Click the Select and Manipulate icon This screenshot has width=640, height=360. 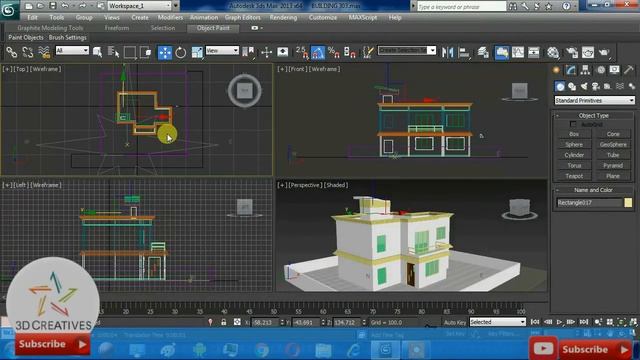pos(266,52)
